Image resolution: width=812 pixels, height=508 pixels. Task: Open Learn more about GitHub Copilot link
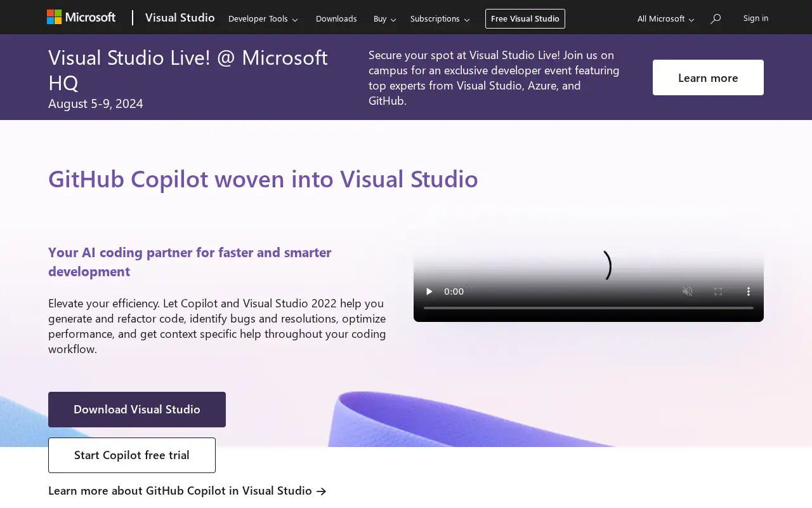187,491
